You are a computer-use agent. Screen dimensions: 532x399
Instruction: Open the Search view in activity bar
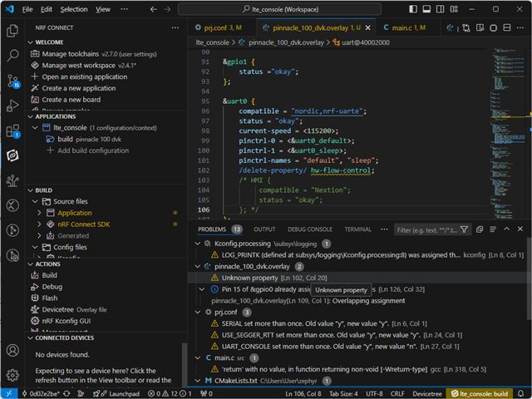pos(12,56)
